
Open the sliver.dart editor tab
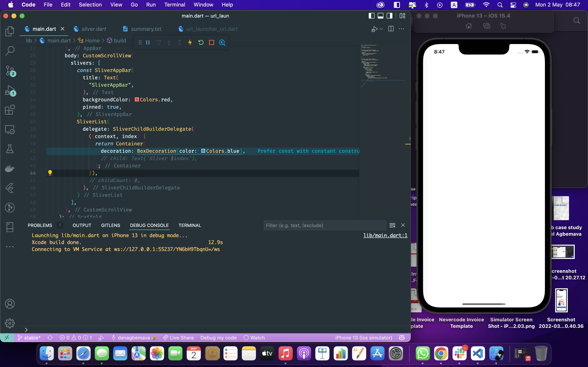94,29
